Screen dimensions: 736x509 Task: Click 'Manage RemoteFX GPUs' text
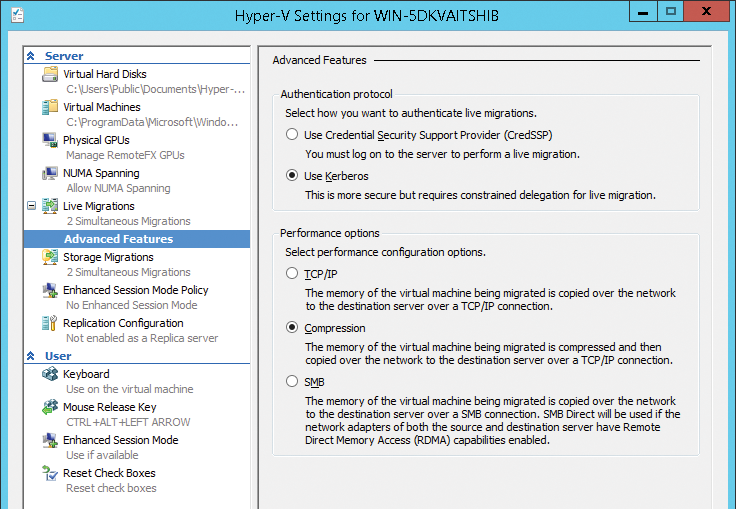point(125,155)
